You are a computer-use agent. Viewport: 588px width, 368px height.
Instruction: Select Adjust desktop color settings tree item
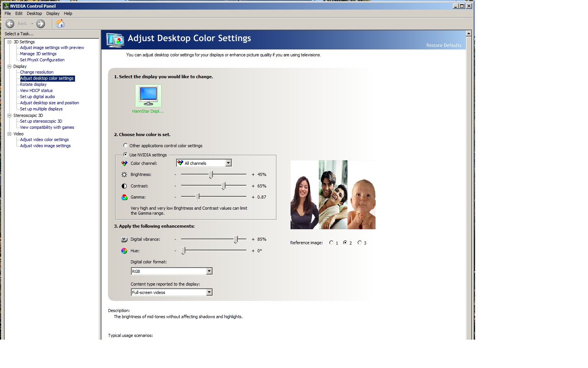(47, 78)
